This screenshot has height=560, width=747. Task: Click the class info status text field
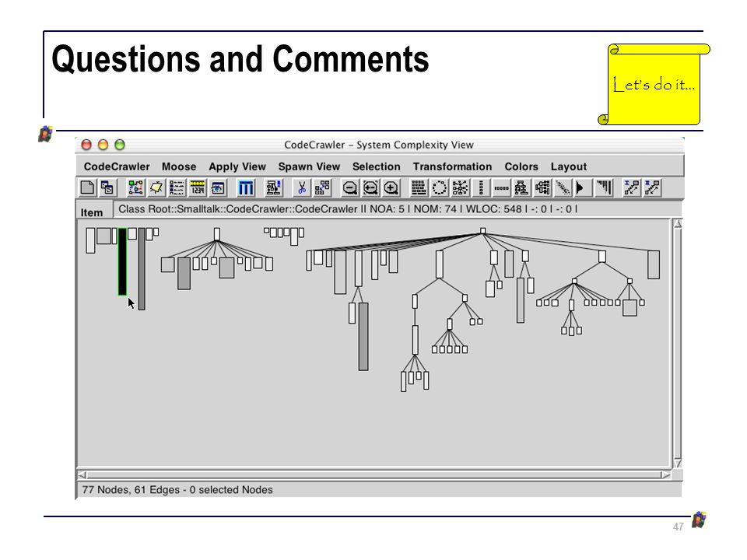point(396,209)
